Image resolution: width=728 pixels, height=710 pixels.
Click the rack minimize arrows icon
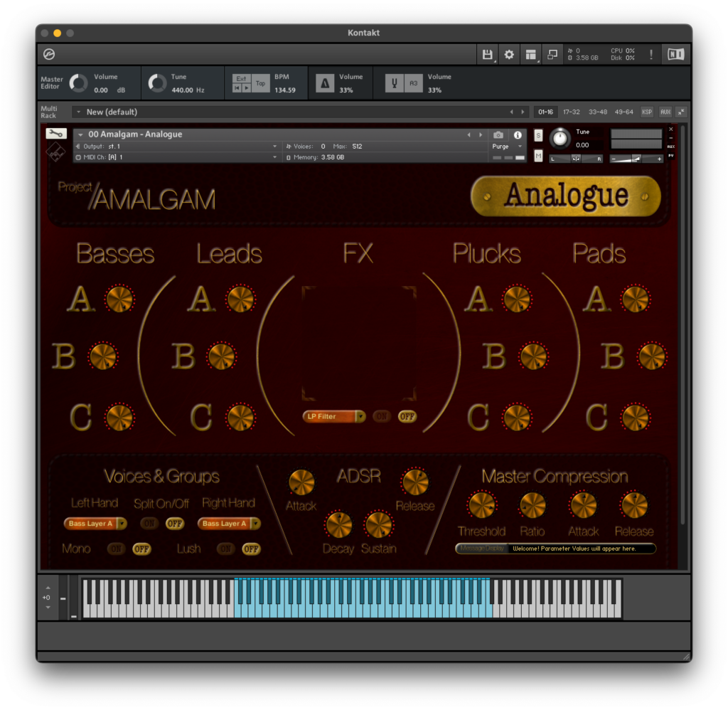(680, 112)
